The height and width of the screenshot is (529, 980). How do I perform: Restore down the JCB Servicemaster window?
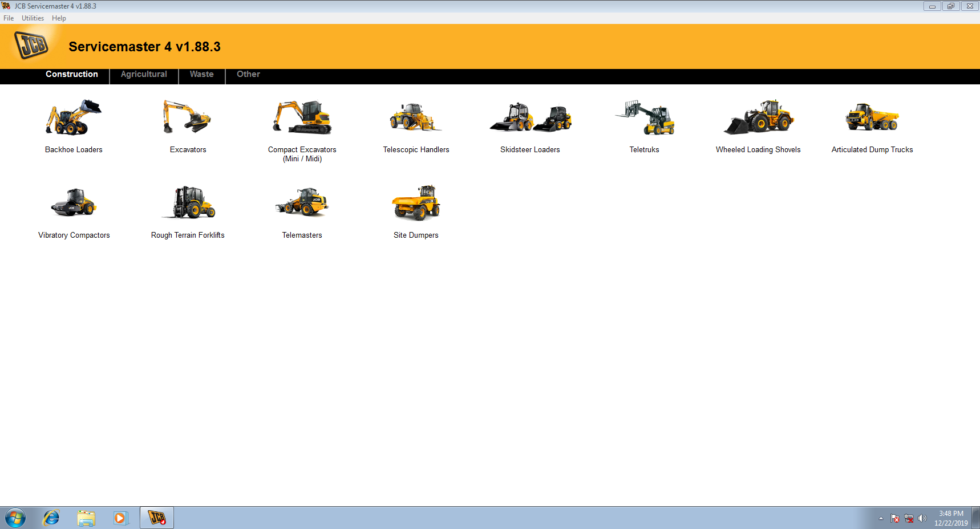[950, 6]
